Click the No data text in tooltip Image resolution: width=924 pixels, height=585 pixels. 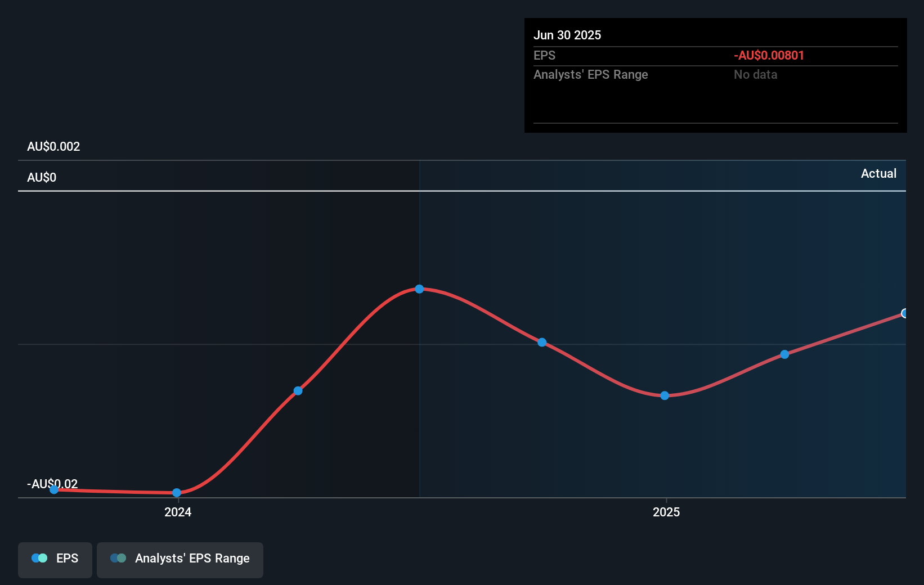[755, 74]
